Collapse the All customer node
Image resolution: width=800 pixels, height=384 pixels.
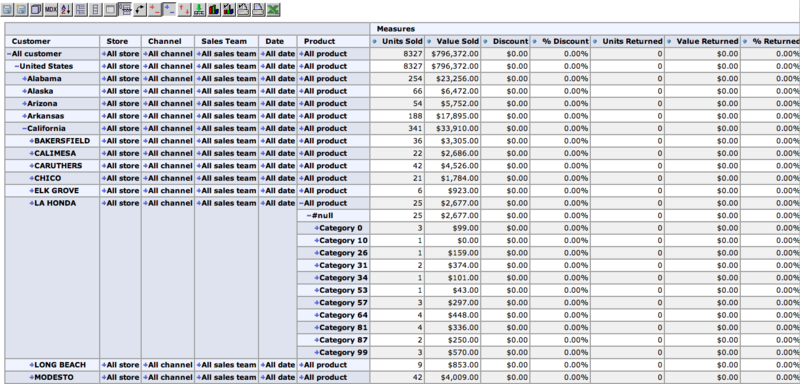pyautogui.click(x=9, y=54)
